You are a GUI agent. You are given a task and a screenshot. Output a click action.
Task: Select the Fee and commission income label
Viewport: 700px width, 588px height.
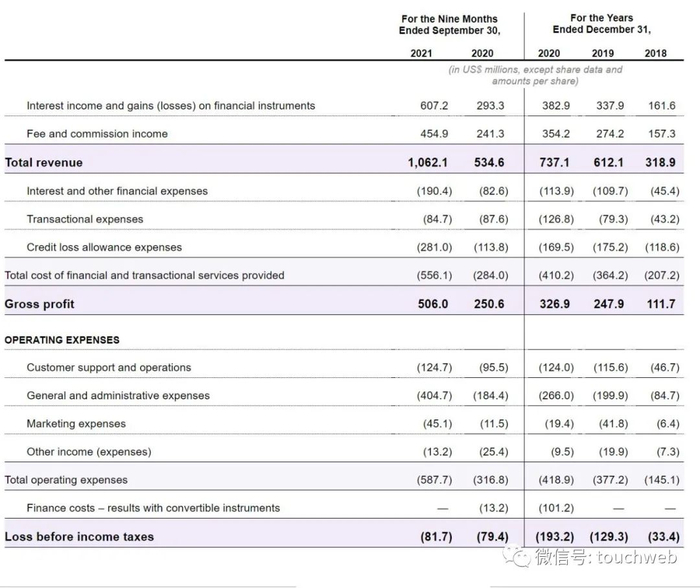(x=97, y=134)
